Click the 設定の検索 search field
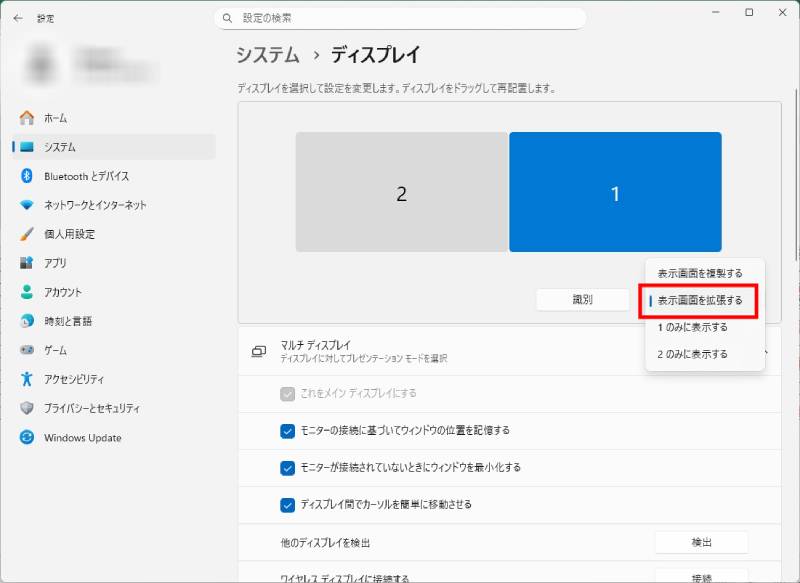This screenshot has height=583, width=800. click(x=400, y=18)
